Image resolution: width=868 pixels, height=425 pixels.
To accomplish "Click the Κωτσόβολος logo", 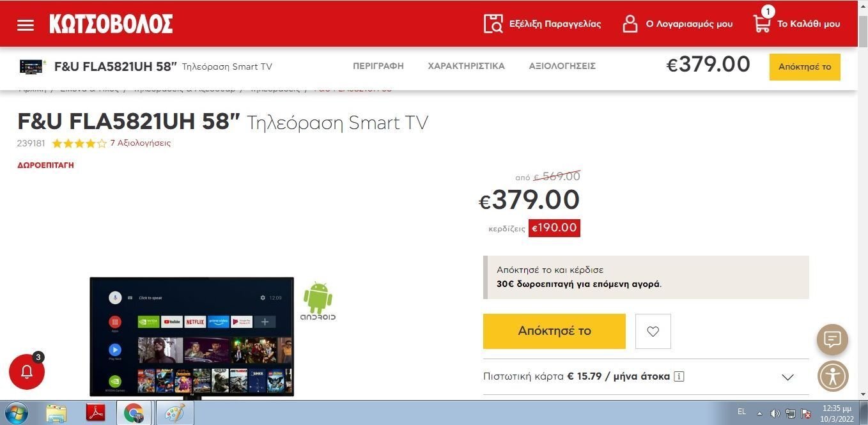I will 111,24.
